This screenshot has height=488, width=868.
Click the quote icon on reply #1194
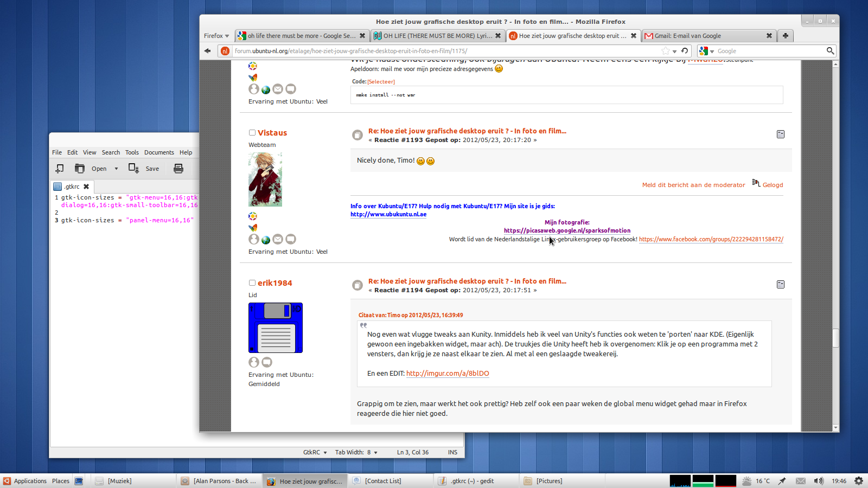pos(781,284)
